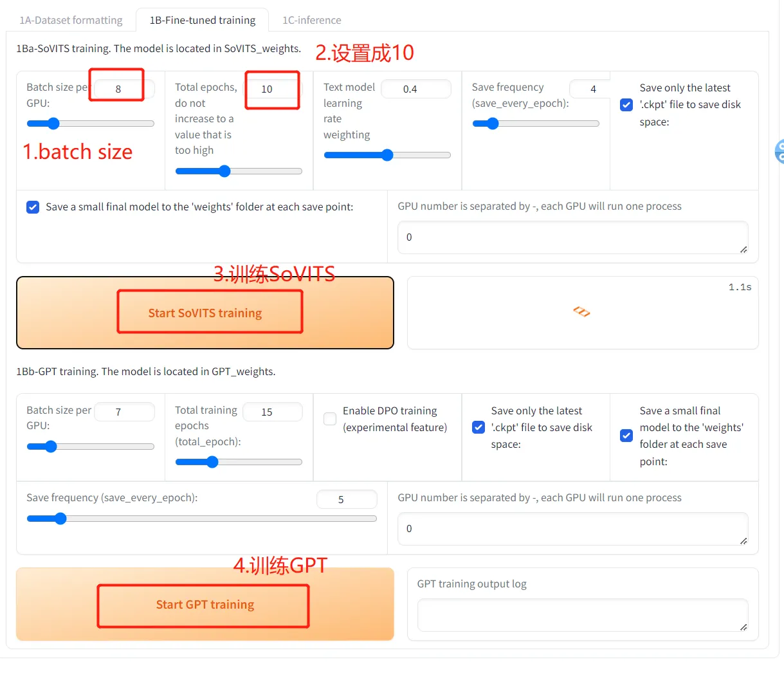784x673 pixels.
Task: Click the 1.1s timer text
Action: [740, 287]
